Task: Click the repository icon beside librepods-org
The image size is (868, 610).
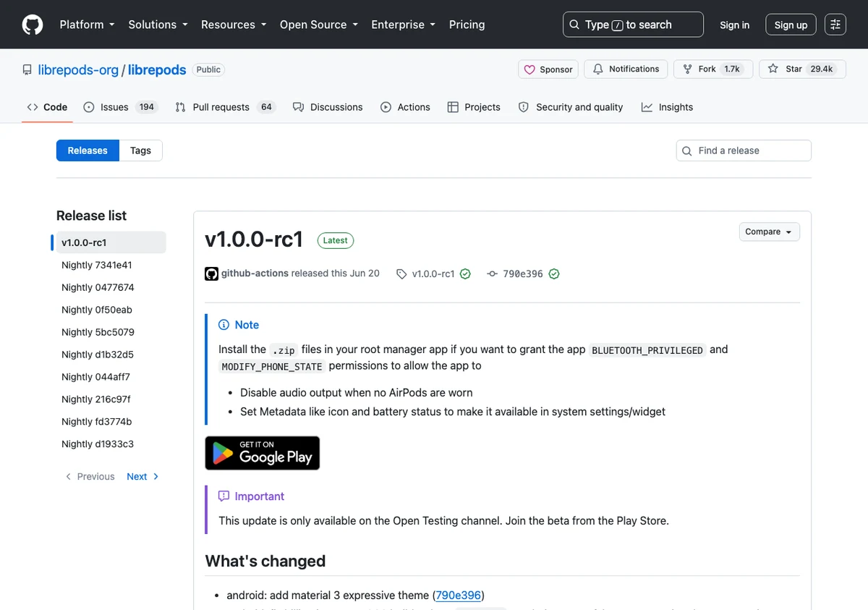Action: [x=27, y=69]
